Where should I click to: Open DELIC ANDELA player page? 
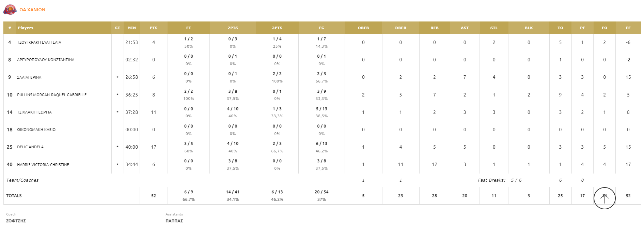pos(30,147)
